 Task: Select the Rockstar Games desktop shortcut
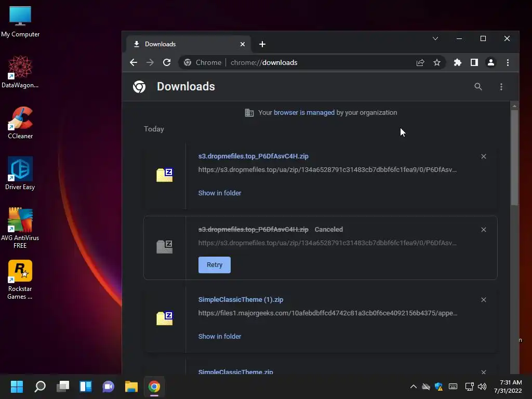tap(20, 280)
